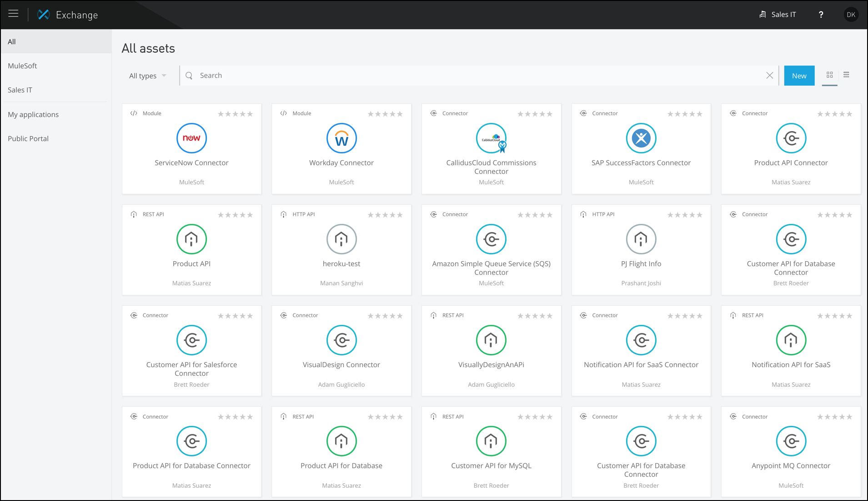
Task: Click Brett Roeder under Customer API for MySQL
Action: click(x=491, y=486)
